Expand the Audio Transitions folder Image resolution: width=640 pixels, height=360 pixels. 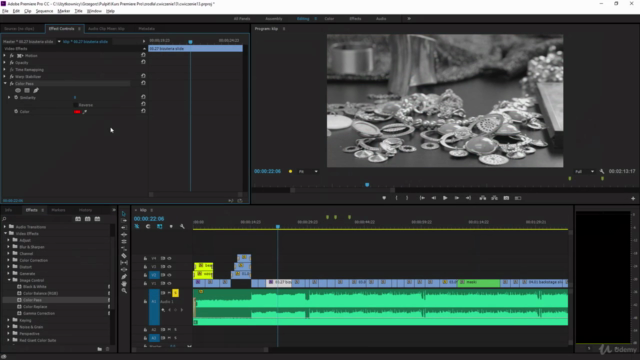pos(5,227)
